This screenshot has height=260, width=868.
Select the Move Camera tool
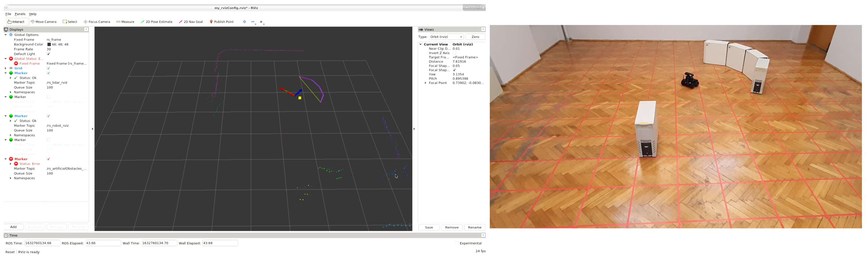coord(44,22)
